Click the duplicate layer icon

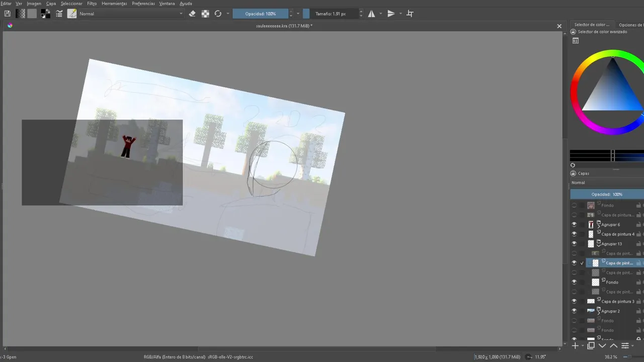point(591,346)
